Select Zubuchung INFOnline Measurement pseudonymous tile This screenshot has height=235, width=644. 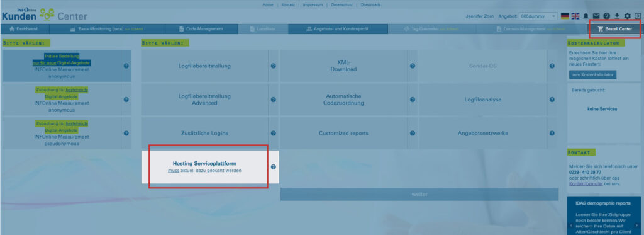click(x=62, y=134)
